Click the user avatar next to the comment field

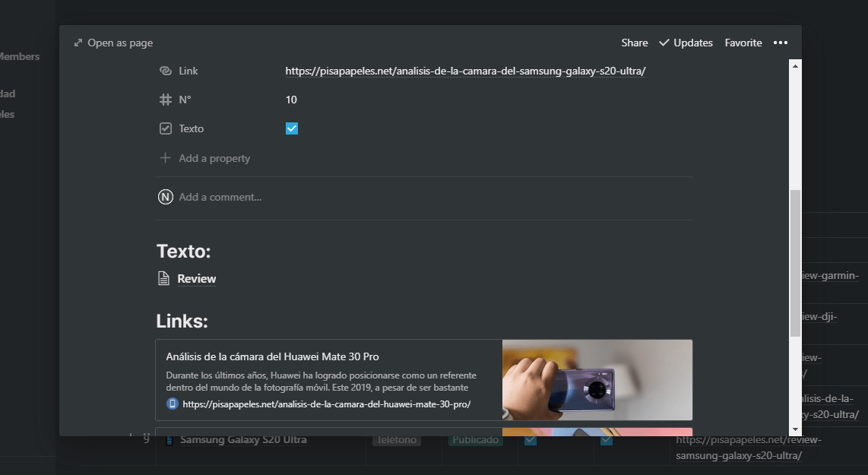click(x=165, y=197)
